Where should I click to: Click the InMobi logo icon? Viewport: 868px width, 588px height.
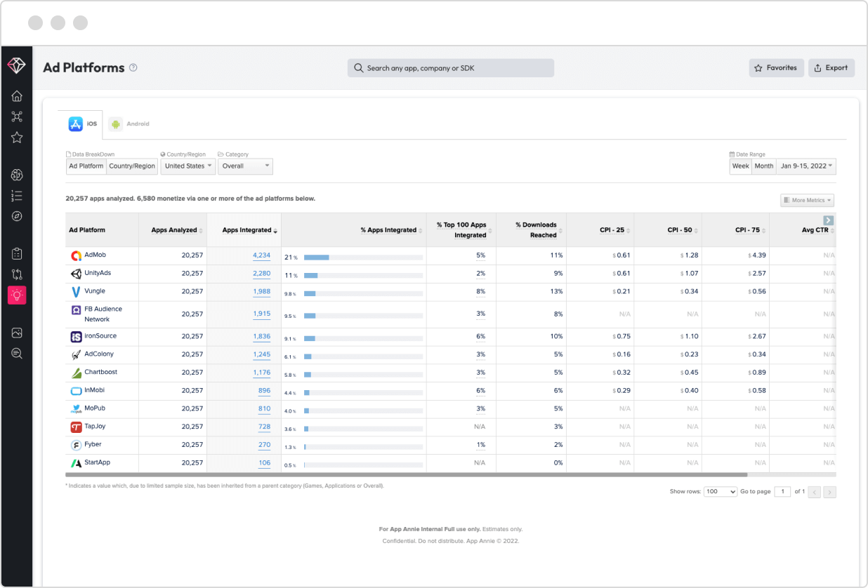click(x=76, y=391)
